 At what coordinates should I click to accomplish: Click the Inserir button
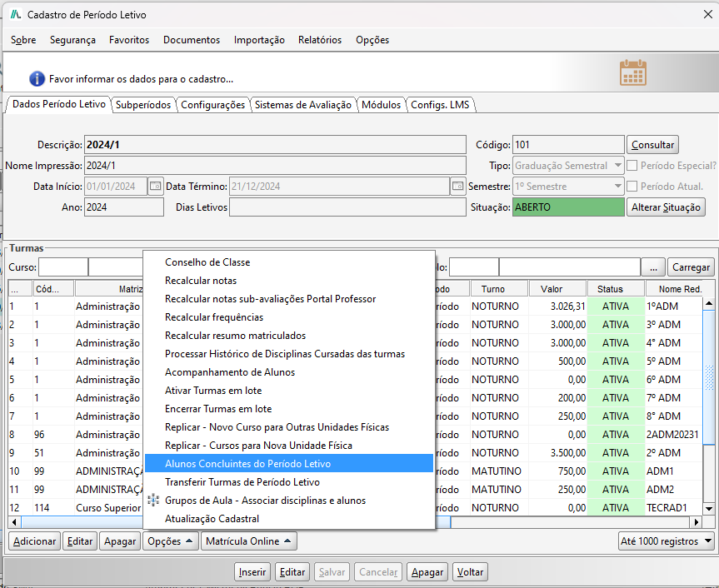pyautogui.click(x=252, y=572)
